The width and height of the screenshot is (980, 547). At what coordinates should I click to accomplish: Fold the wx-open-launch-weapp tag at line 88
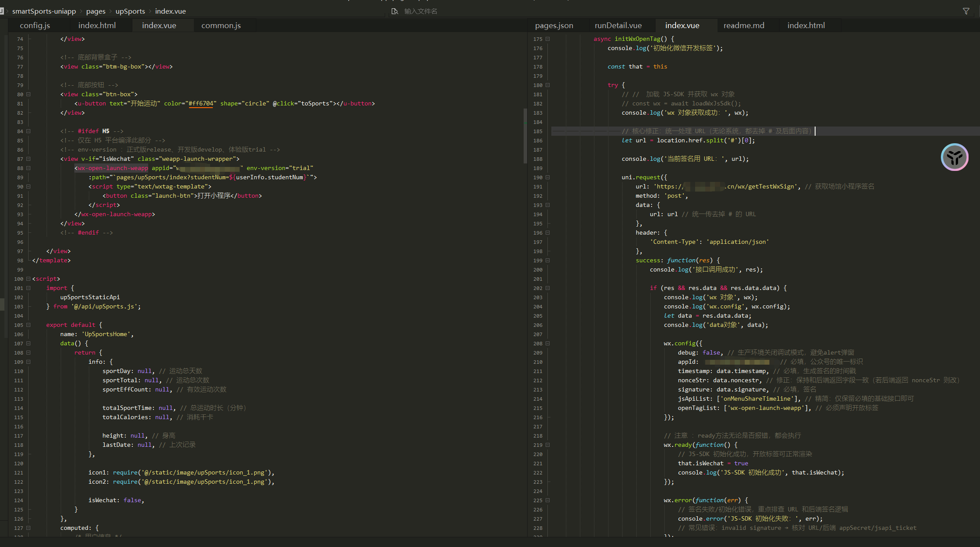28,168
